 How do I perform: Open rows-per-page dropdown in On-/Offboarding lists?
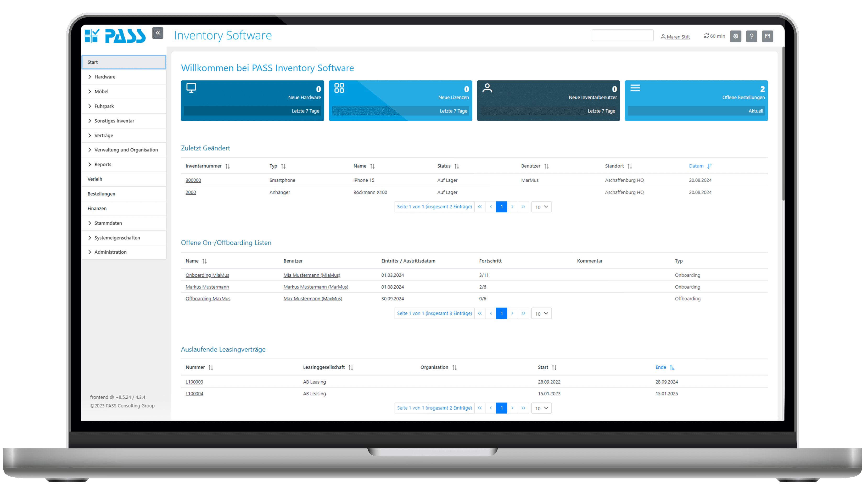[x=542, y=314]
